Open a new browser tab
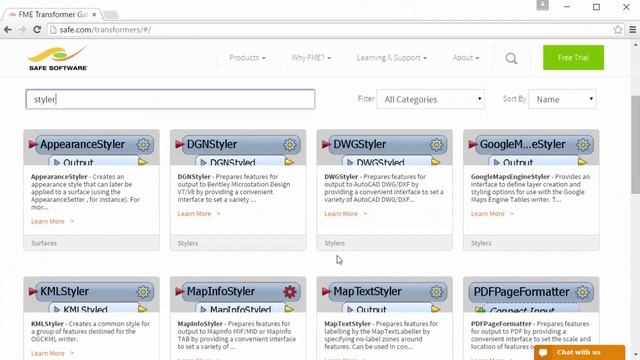Viewport: 640px width, 360px height. point(111,15)
